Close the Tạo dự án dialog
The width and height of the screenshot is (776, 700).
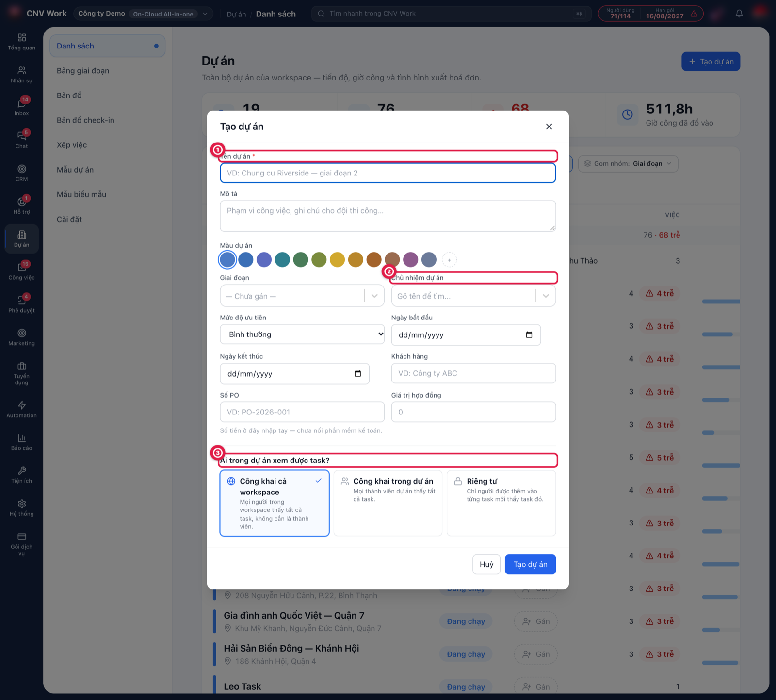click(x=549, y=127)
